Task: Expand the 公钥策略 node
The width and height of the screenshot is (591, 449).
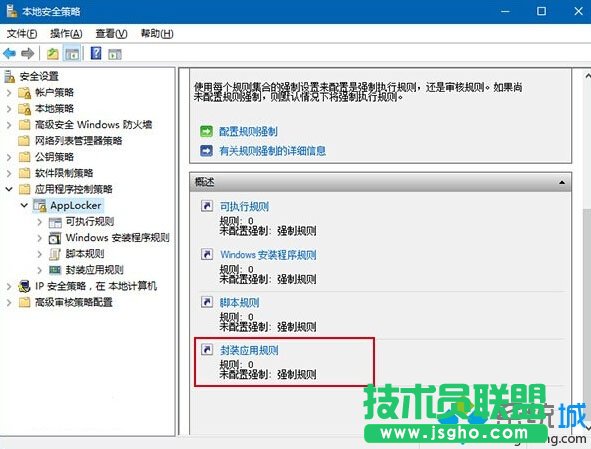Action: (x=9, y=157)
